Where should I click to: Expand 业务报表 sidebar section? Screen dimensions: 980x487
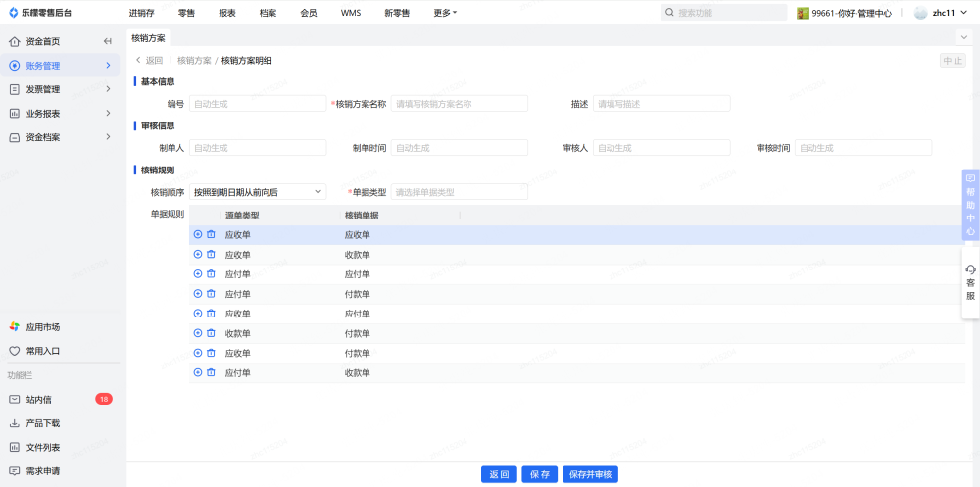click(x=59, y=113)
